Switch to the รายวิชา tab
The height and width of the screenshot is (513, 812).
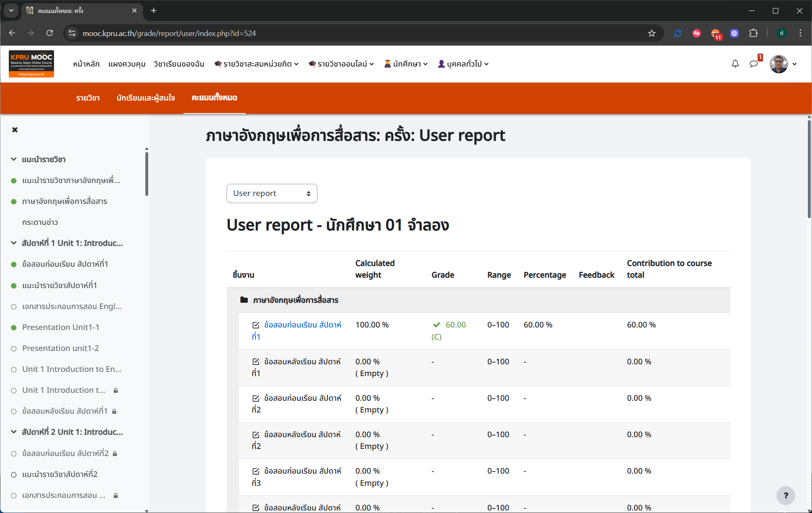point(88,98)
